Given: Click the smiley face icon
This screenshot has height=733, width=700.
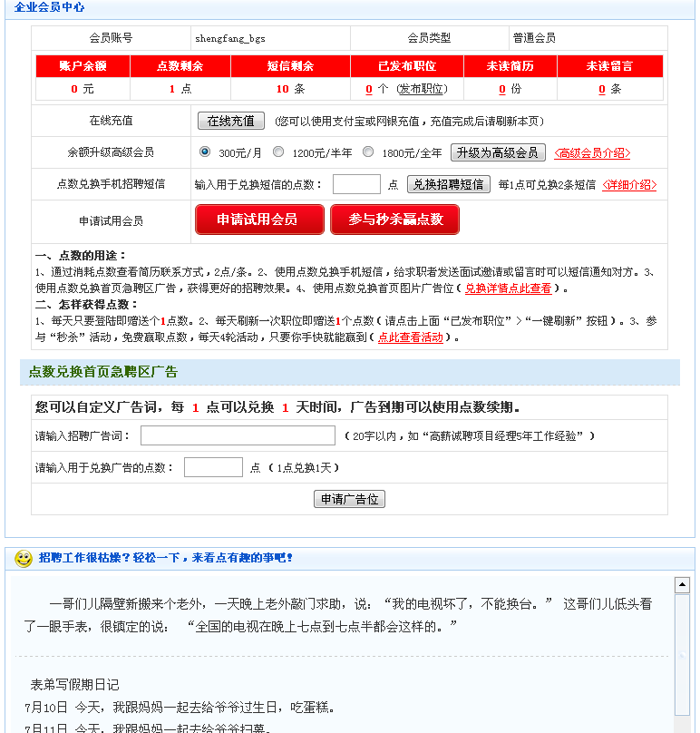Looking at the screenshot, I should pyautogui.click(x=24, y=559).
